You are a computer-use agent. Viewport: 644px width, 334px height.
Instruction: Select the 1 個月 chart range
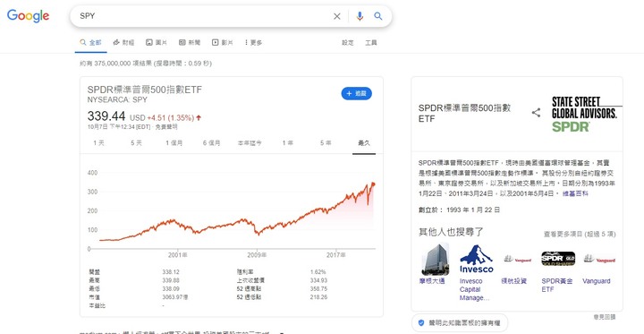pyautogui.click(x=174, y=143)
